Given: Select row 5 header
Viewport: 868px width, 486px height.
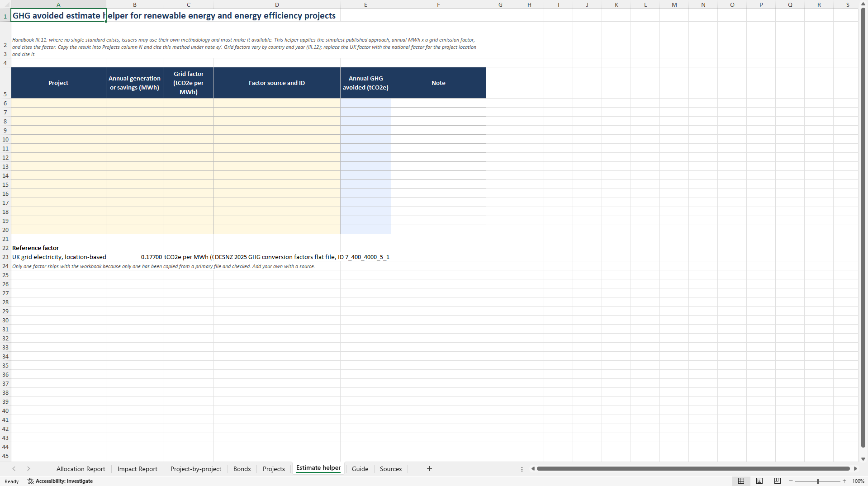Looking at the screenshot, I should click(x=5, y=83).
